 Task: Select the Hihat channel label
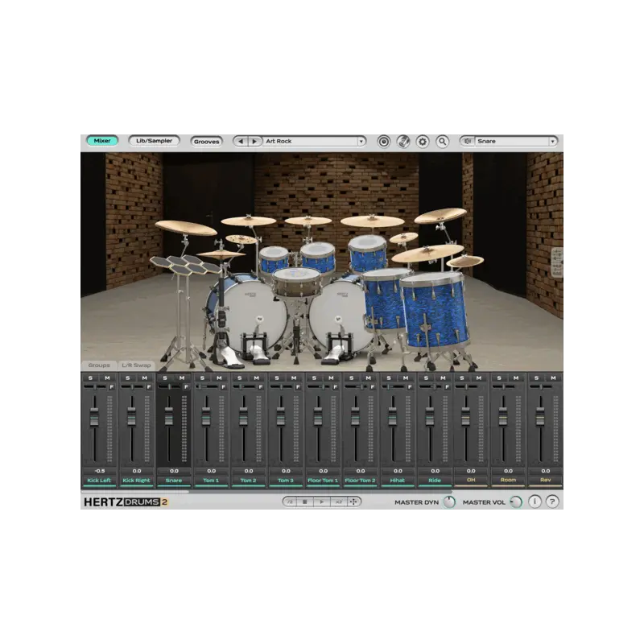(x=397, y=481)
